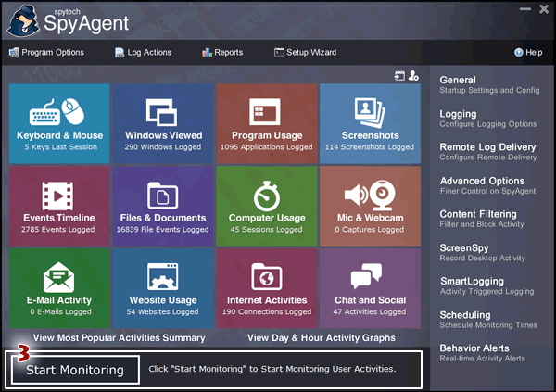556x392 pixels.
Task: Open the Chat and Social tile
Action: (x=370, y=288)
